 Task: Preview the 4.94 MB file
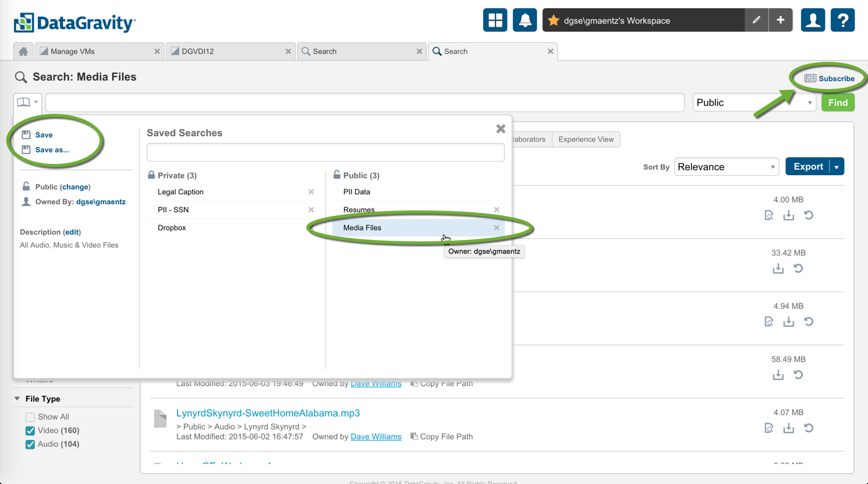tap(768, 322)
